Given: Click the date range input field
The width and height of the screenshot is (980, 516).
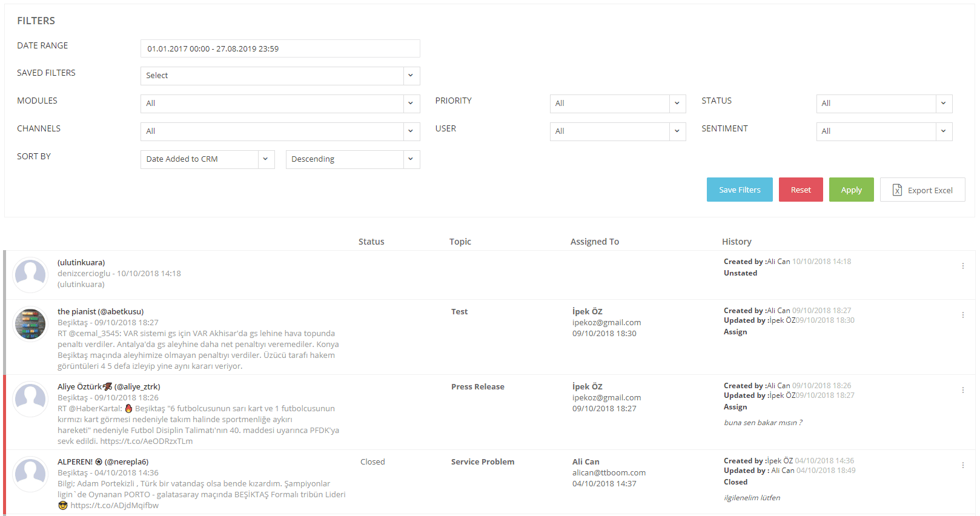Looking at the screenshot, I should pyautogui.click(x=280, y=48).
